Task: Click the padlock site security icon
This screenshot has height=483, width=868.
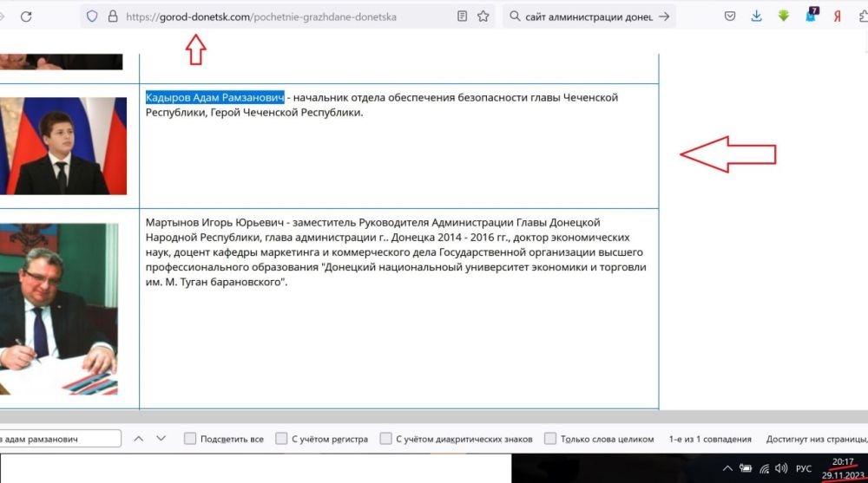Action: point(112,16)
